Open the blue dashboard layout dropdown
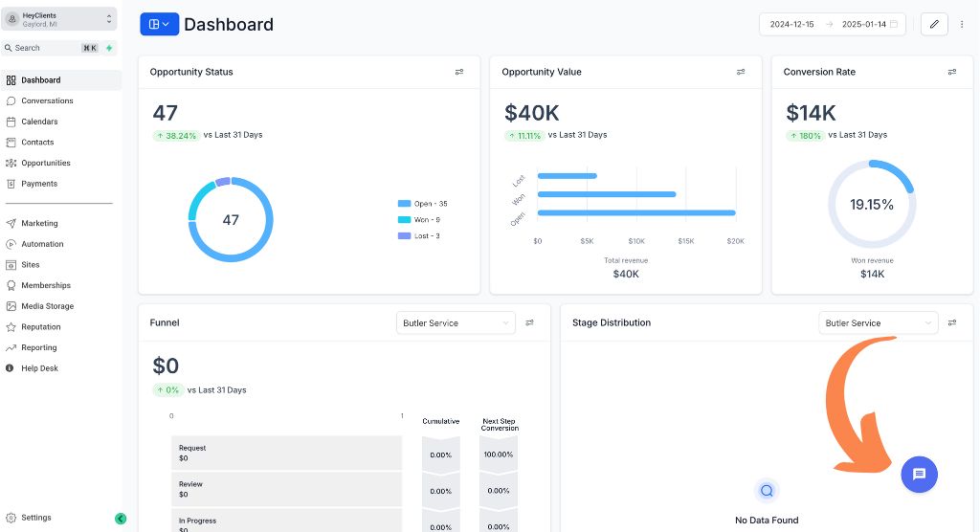 pos(159,24)
